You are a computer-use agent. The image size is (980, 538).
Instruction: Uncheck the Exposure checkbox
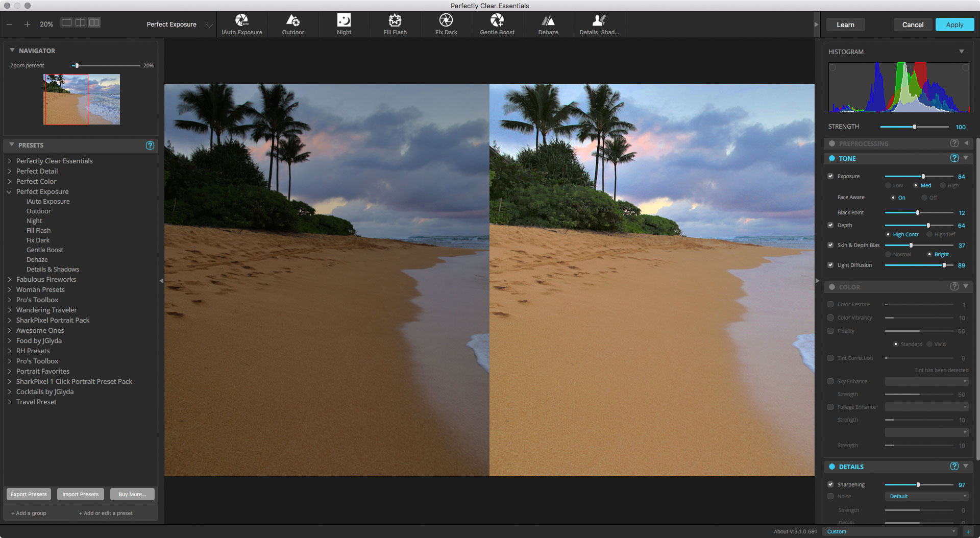tap(830, 176)
